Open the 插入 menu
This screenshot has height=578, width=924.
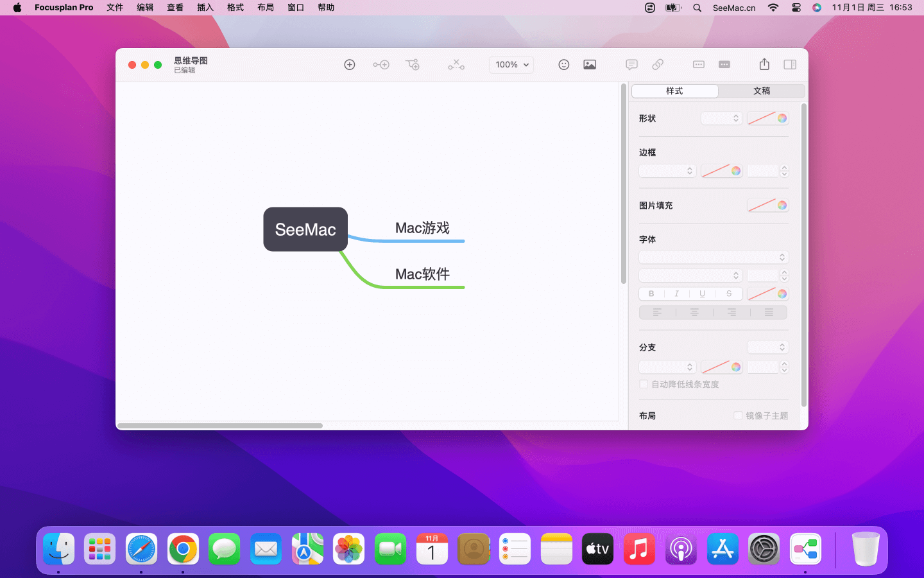(205, 8)
